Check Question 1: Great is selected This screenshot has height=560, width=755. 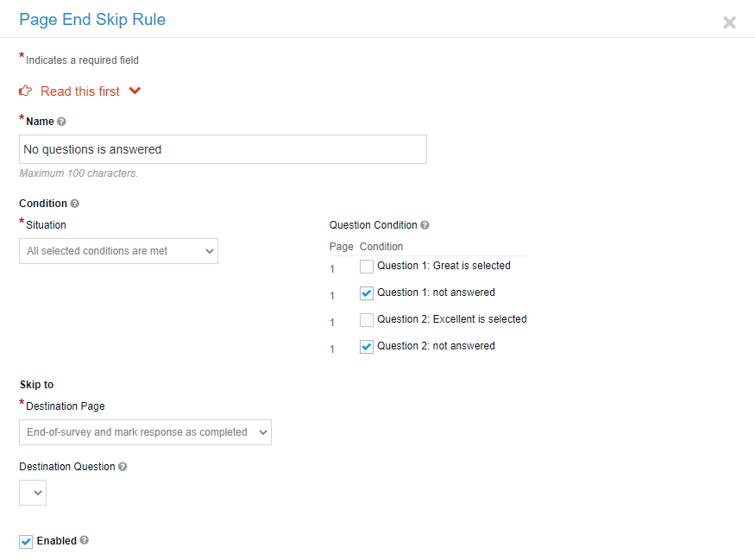point(367,267)
